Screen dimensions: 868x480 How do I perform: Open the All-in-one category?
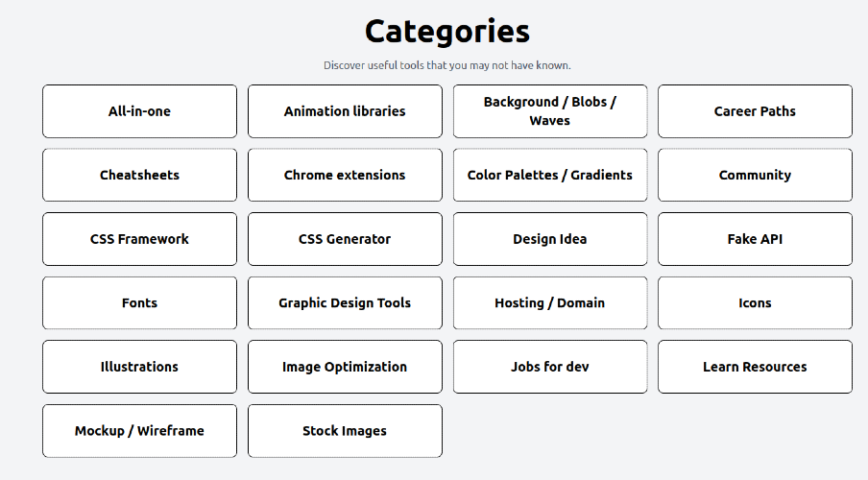pos(139,111)
